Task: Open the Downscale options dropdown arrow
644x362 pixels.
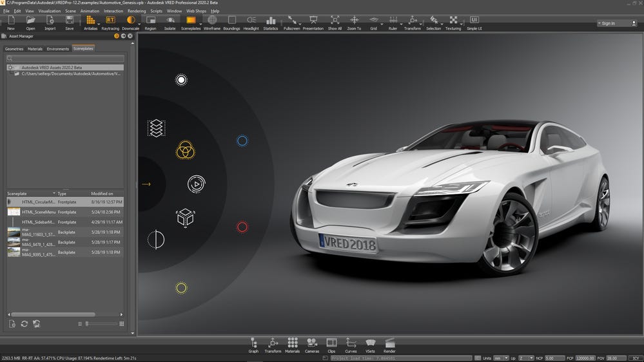Action: (140, 24)
